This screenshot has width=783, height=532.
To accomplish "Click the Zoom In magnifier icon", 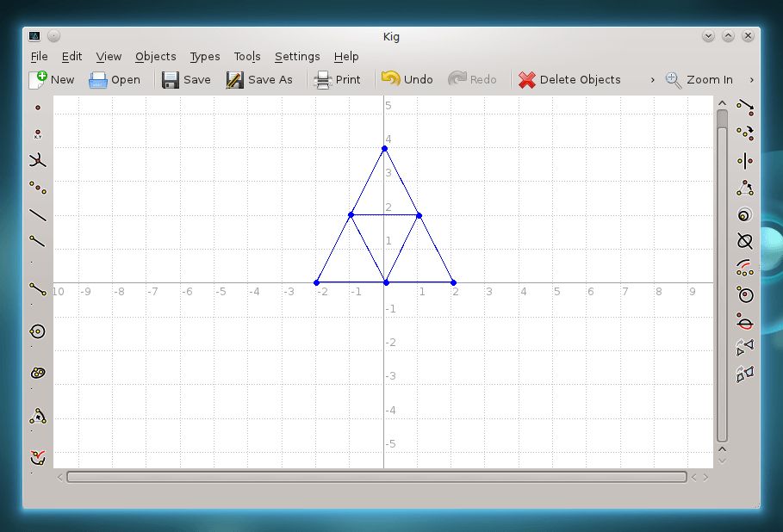I will [674, 79].
